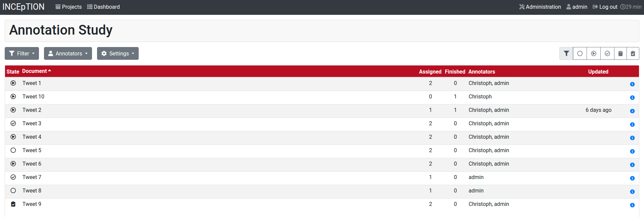Expand the Annotators dropdown menu
This screenshot has height=217, width=644.
coord(68,53)
